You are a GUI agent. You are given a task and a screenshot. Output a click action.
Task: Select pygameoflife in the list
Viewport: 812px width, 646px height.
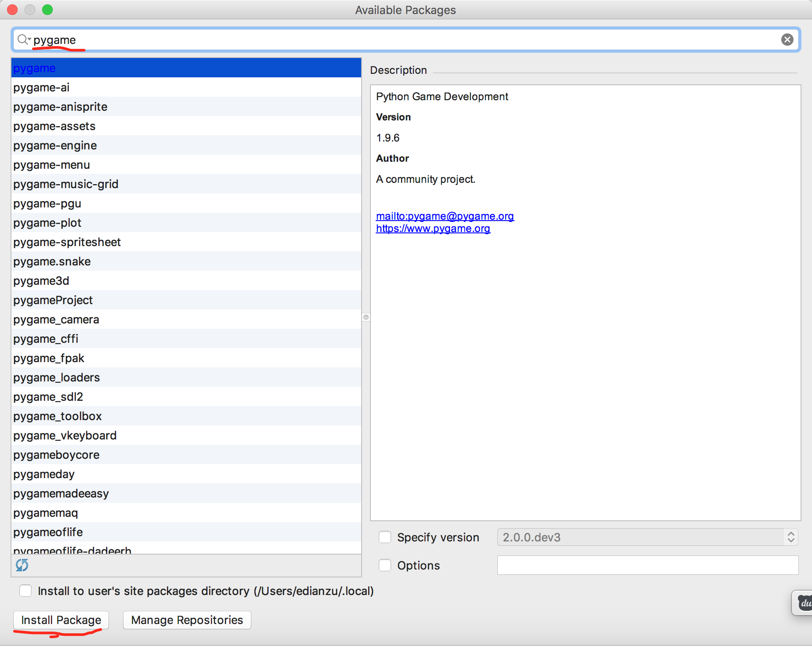tap(186, 532)
